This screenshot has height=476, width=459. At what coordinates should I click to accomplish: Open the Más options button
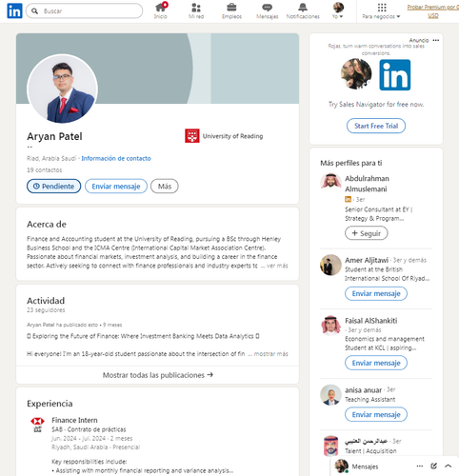165,186
